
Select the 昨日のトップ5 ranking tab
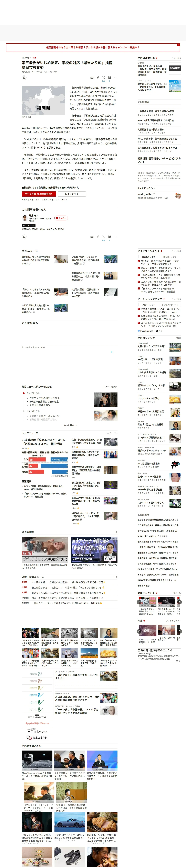point(170,257)
